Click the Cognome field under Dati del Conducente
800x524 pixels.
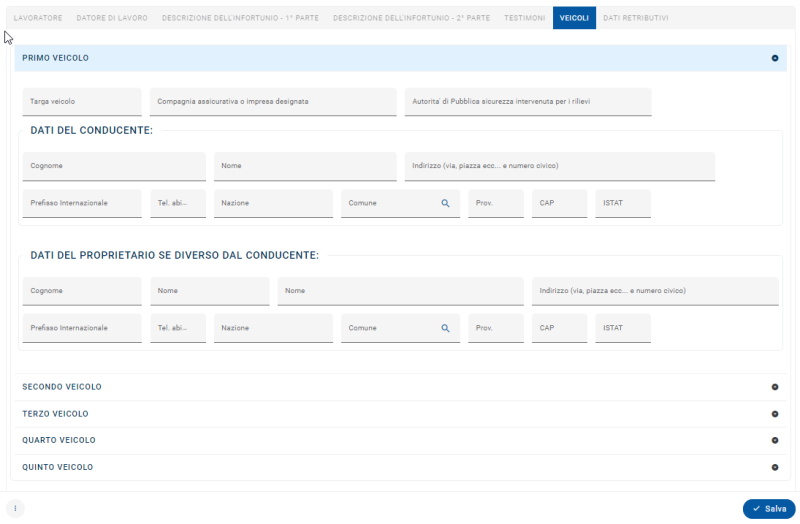114,166
